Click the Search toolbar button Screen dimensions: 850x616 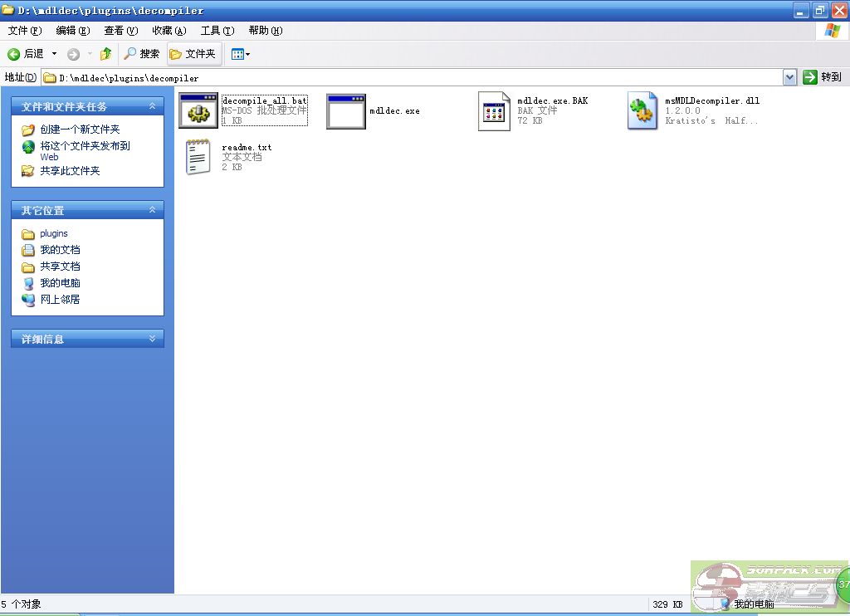[142, 54]
